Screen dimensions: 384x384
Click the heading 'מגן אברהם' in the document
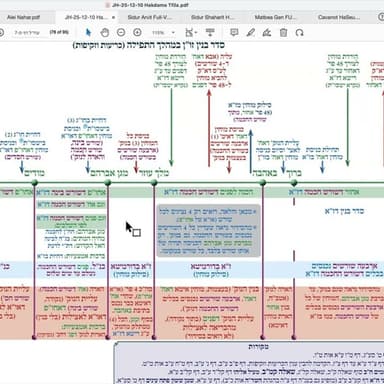pyautogui.click(x=109, y=173)
